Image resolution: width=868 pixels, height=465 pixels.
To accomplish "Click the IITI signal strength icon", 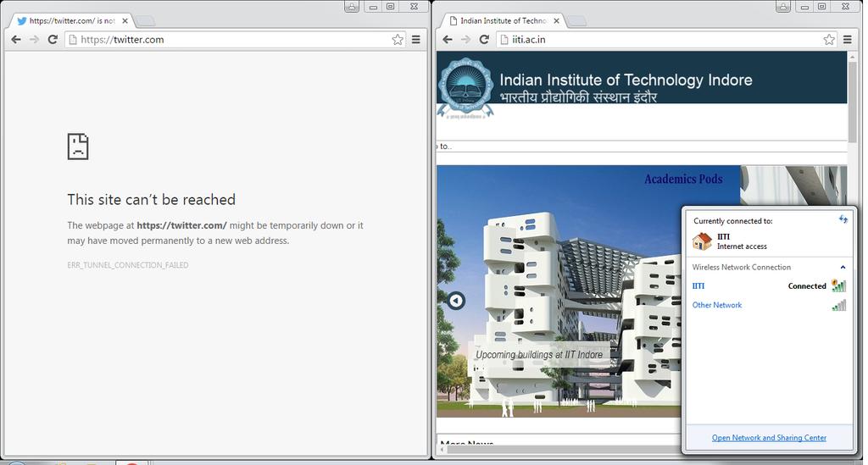I will pos(838,285).
